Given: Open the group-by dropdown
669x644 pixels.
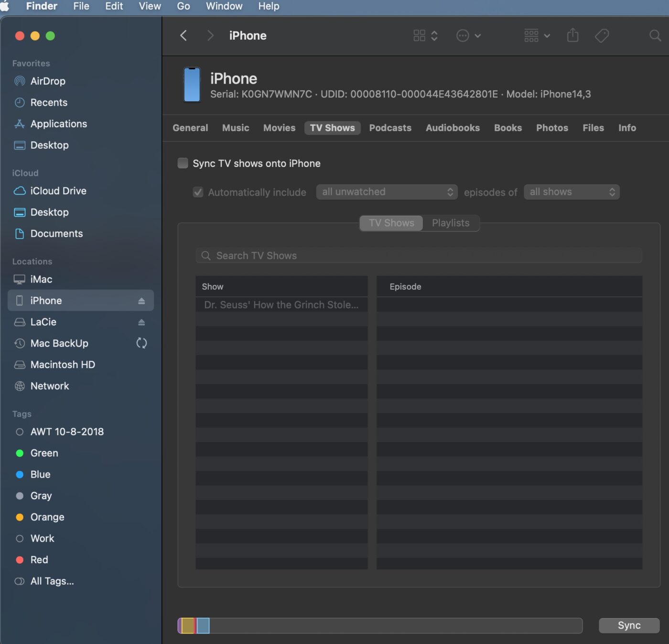Looking at the screenshot, I should tap(537, 35).
